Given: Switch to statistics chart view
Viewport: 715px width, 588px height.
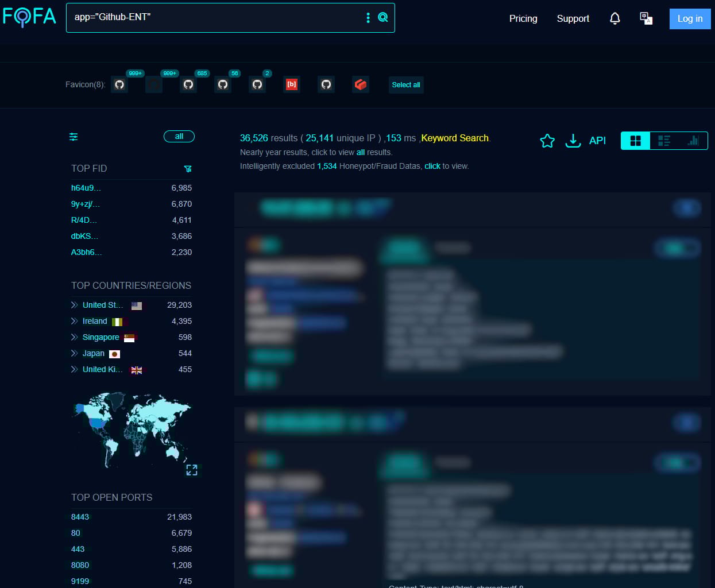Looking at the screenshot, I should tap(693, 141).
